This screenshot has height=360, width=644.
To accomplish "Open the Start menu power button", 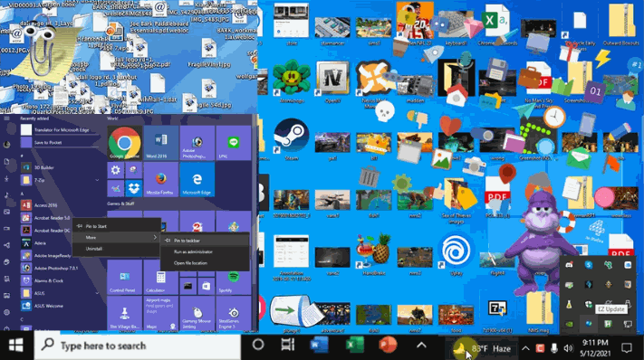I will click(x=6, y=328).
